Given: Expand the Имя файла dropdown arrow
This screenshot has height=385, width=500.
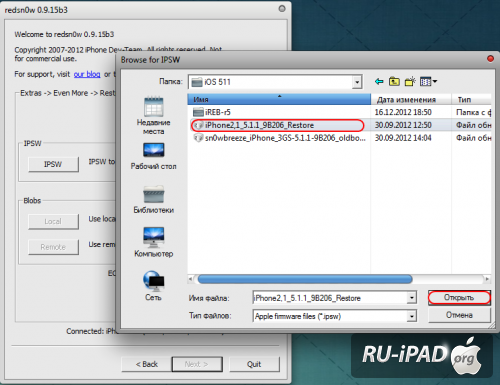Looking at the screenshot, I should click(x=412, y=297).
